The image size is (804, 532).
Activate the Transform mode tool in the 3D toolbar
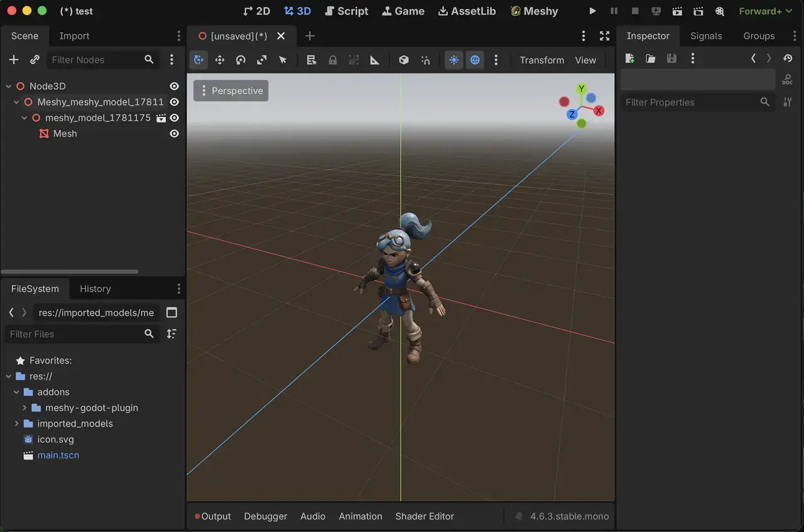tap(199, 60)
